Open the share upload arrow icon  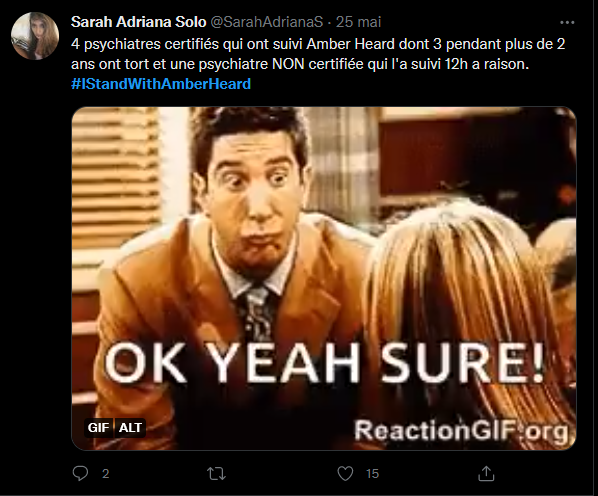point(486,473)
